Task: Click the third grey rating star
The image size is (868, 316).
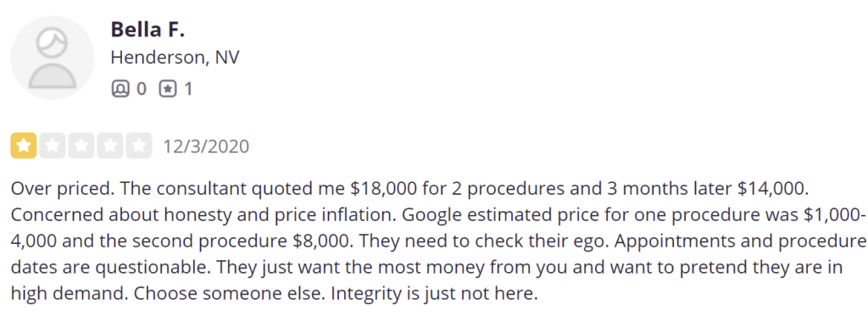Action: (x=81, y=146)
